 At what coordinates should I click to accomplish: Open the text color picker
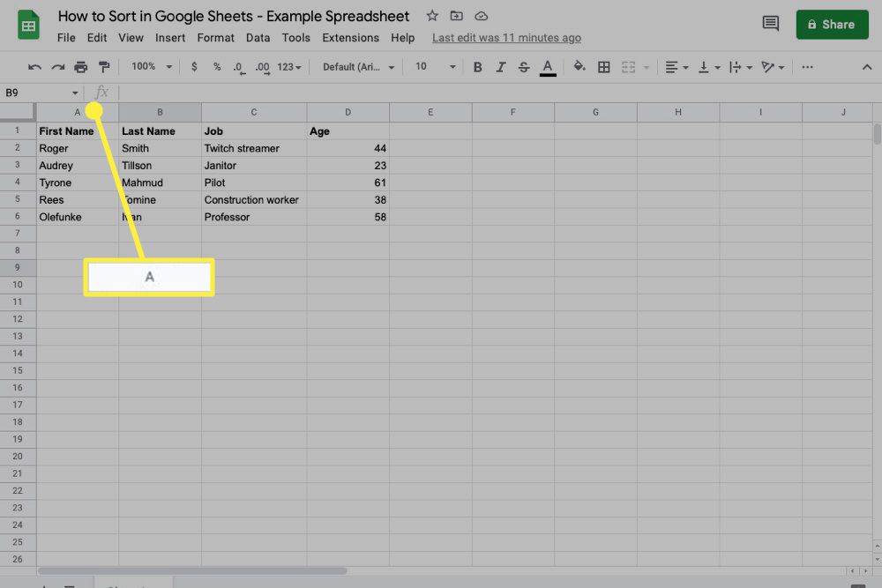click(548, 68)
